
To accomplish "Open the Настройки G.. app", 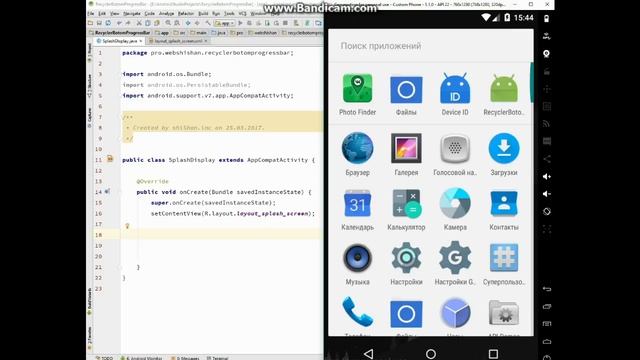I will click(x=455, y=264).
